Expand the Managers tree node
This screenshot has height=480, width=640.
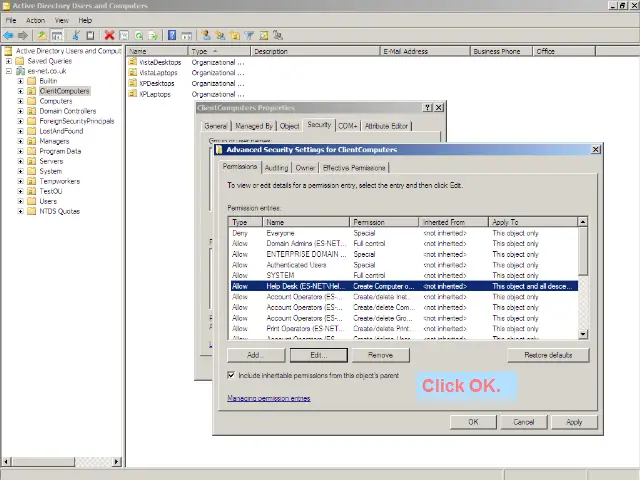[21, 141]
